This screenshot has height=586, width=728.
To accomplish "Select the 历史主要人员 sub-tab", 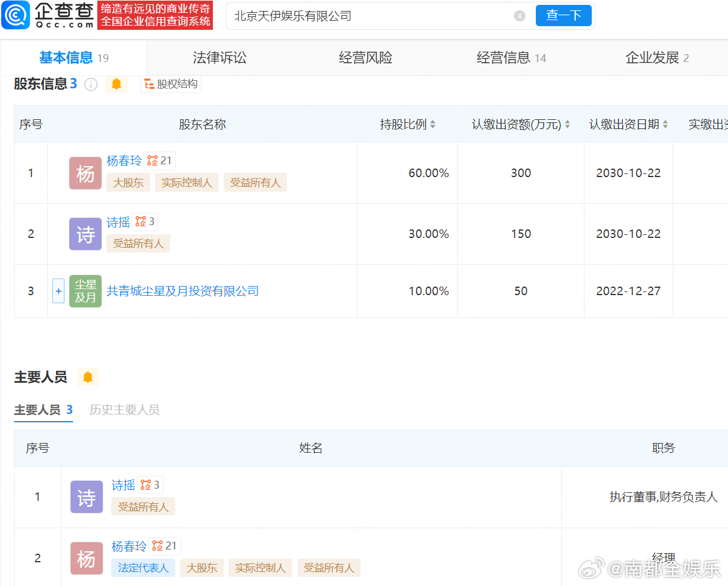I will 125,410.
